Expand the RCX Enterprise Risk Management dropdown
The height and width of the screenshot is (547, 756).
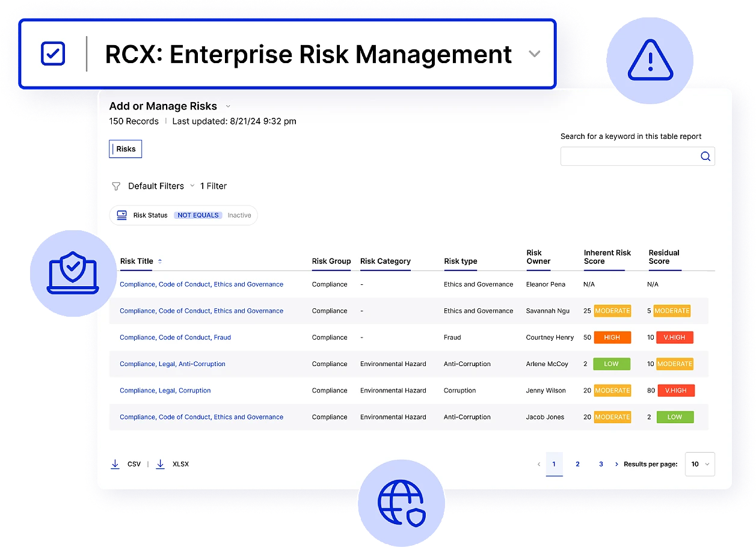click(534, 54)
